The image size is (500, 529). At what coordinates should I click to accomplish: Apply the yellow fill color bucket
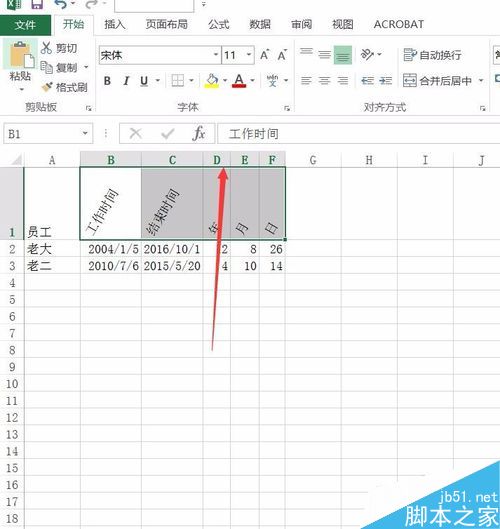(212, 81)
